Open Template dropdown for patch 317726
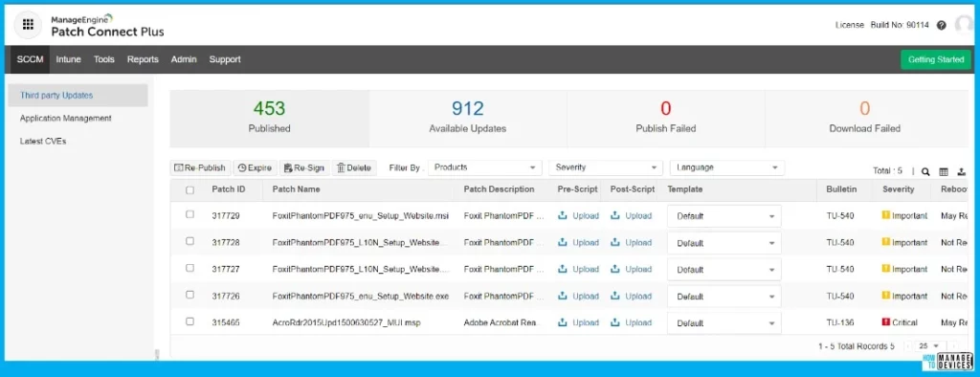The height and width of the screenshot is (377, 980). click(724, 297)
